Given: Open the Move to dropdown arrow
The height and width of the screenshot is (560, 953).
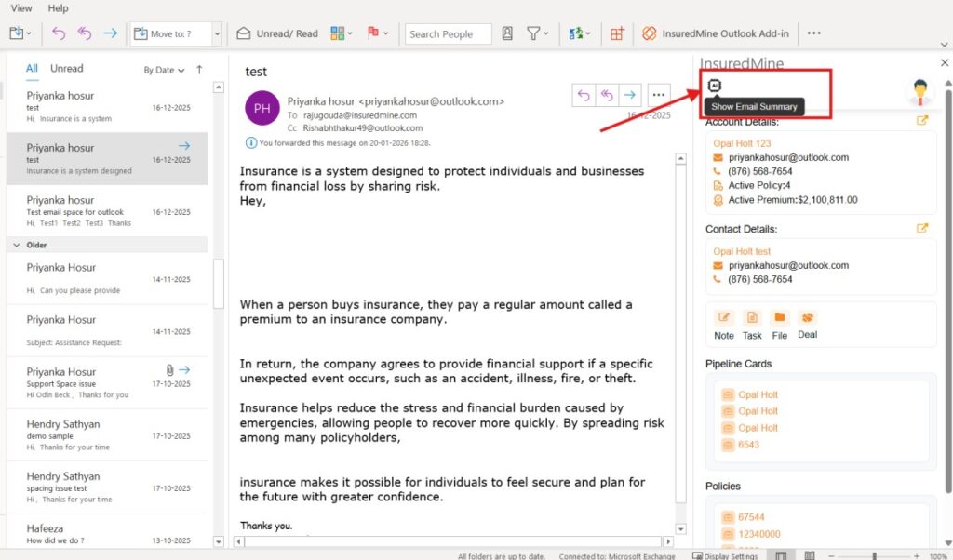Looking at the screenshot, I should tap(217, 33).
